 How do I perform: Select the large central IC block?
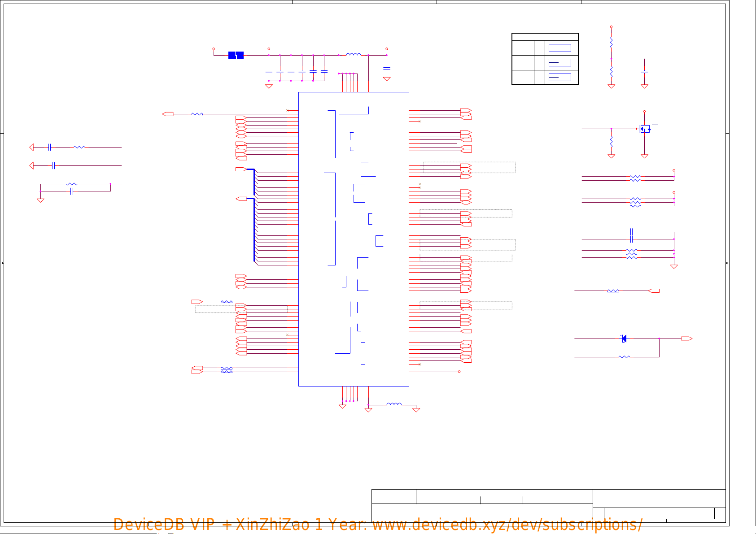pyautogui.click(x=354, y=239)
